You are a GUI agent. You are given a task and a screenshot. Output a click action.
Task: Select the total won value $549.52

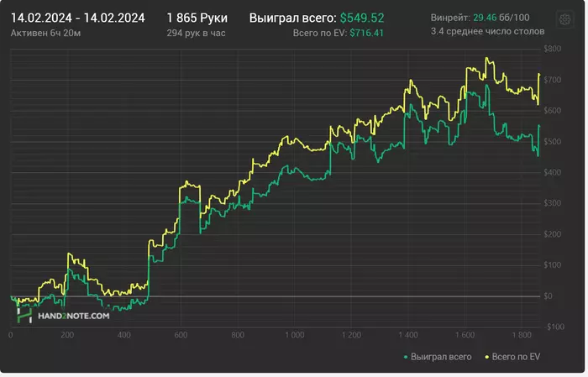(362, 18)
